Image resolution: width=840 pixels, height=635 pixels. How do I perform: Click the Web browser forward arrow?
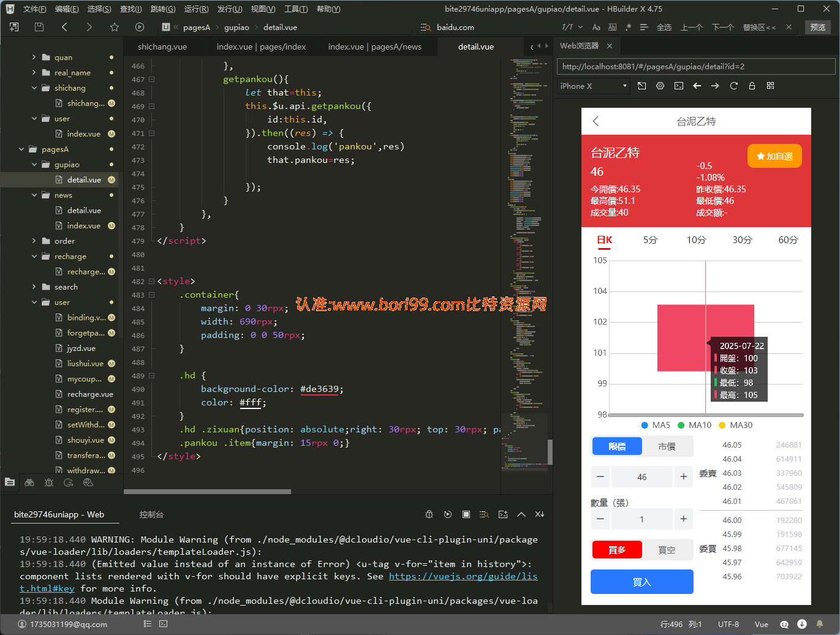pos(715,86)
